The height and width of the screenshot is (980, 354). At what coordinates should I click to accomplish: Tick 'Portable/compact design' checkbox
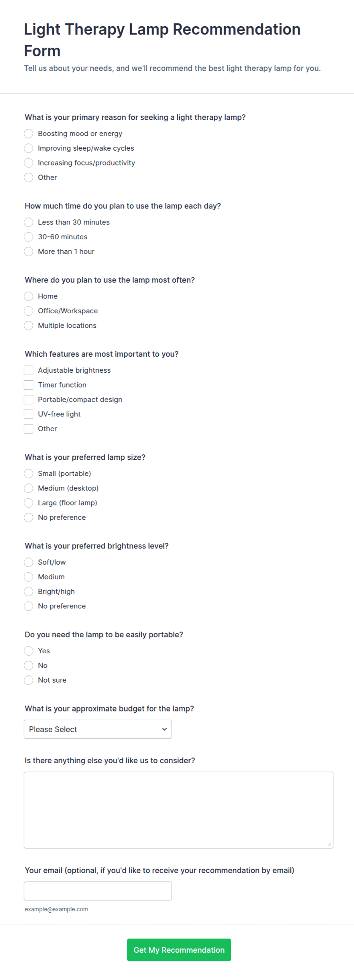(29, 399)
